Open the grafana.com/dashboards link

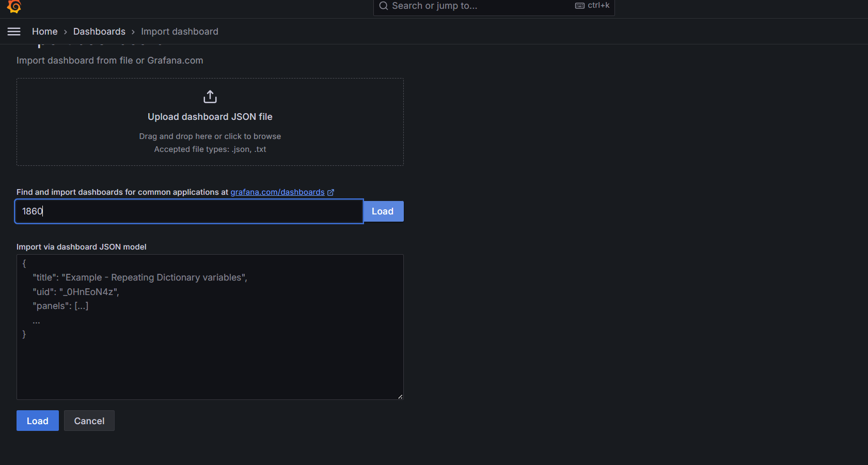pos(277,192)
